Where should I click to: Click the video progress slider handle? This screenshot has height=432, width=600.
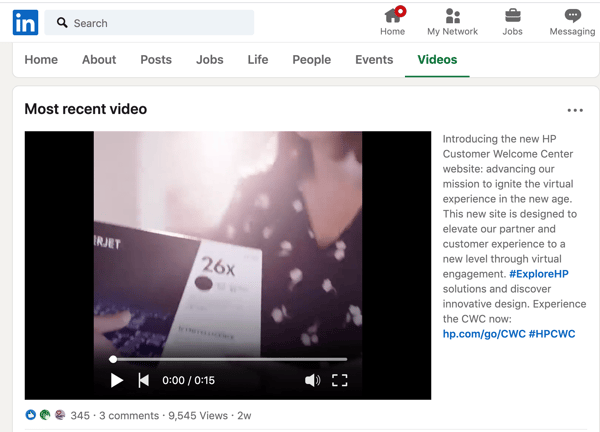[113, 359]
